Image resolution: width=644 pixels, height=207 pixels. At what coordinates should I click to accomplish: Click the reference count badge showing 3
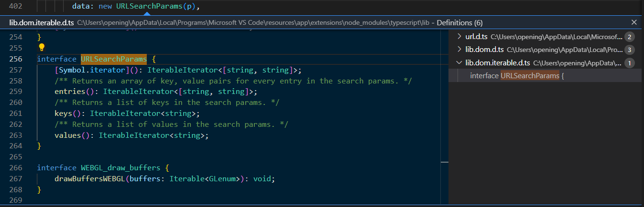click(630, 50)
